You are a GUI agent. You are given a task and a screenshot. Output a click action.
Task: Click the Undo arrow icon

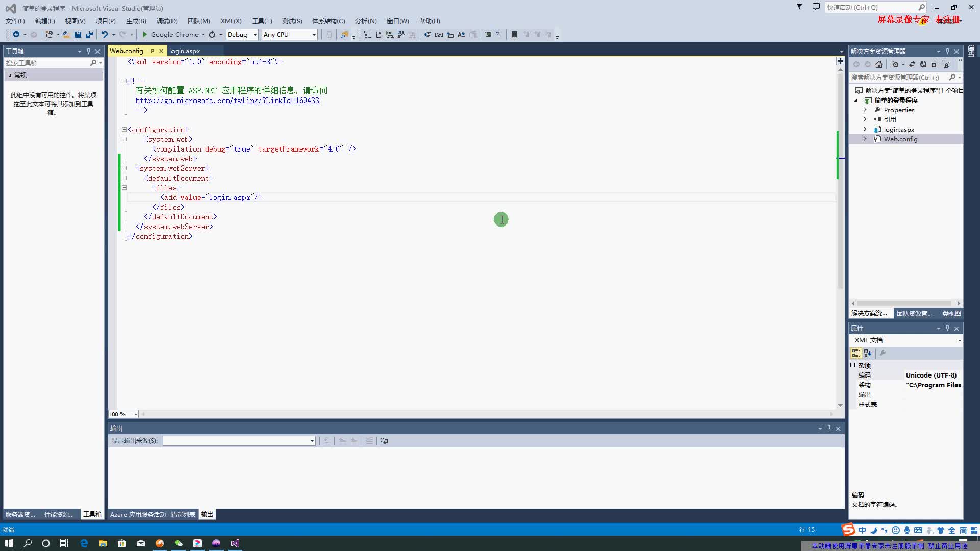104,35
